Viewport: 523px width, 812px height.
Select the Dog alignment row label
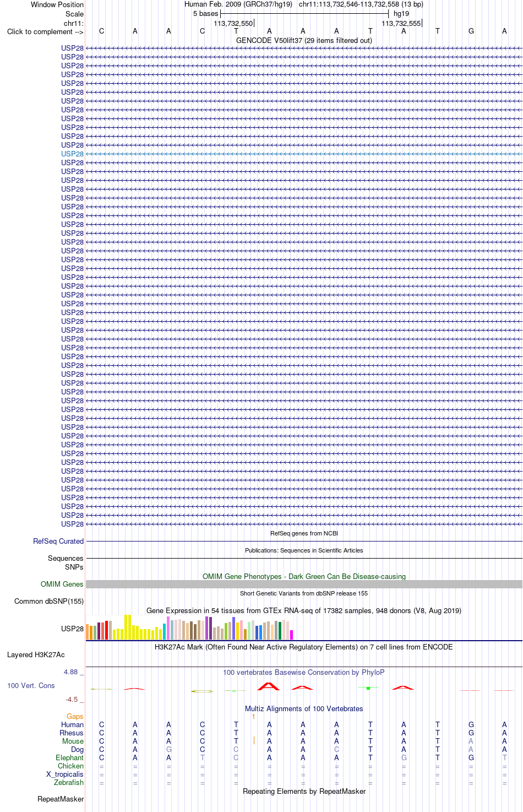pos(78,749)
